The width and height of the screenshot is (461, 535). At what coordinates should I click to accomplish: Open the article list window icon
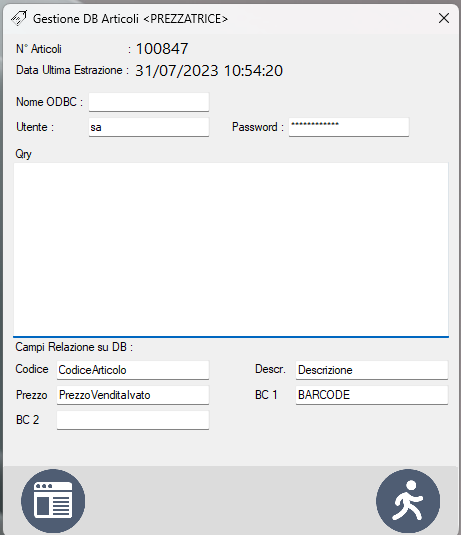(53, 501)
